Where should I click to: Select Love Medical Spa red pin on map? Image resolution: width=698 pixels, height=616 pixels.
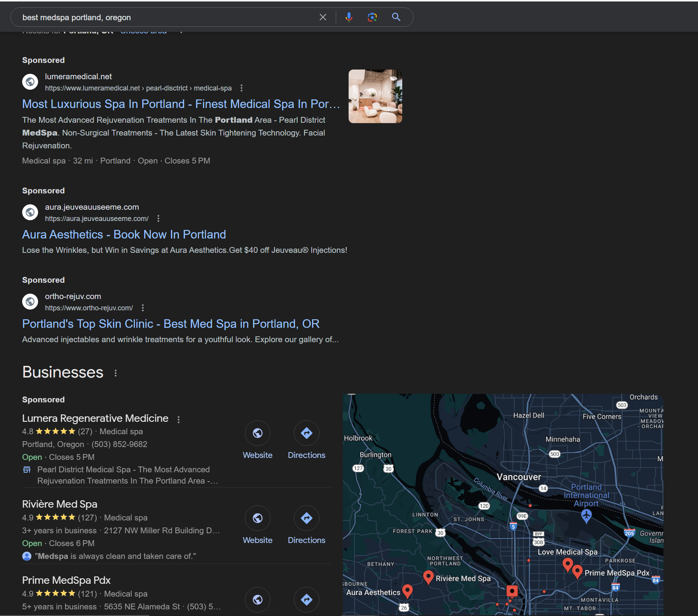[568, 565]
